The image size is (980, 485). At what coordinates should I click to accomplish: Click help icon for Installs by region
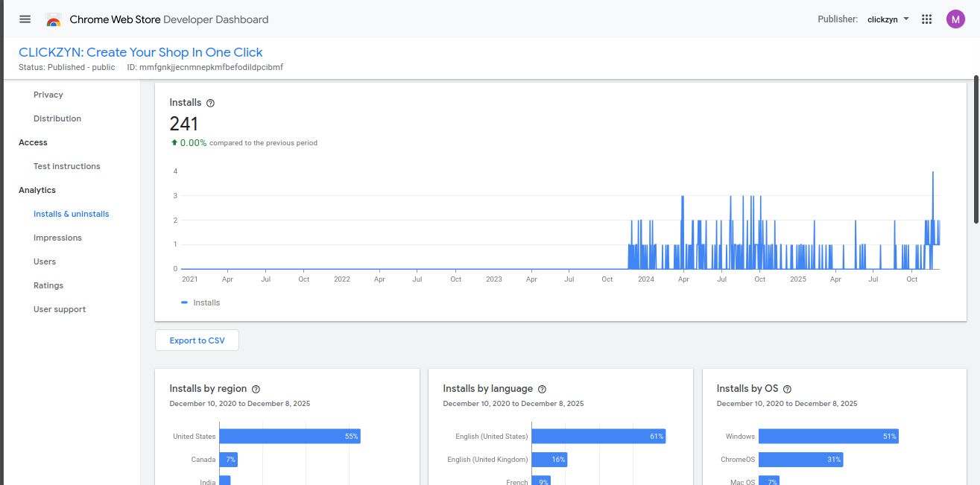[256, 389]
